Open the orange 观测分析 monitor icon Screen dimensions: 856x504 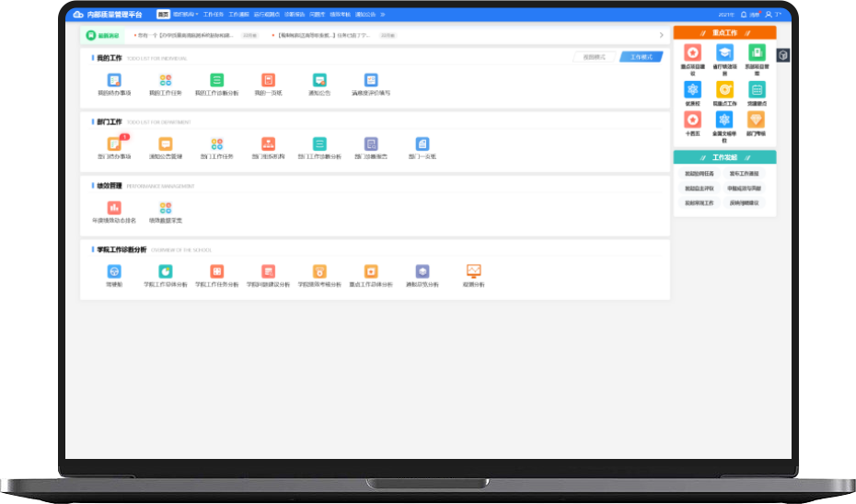pos(474,271)
